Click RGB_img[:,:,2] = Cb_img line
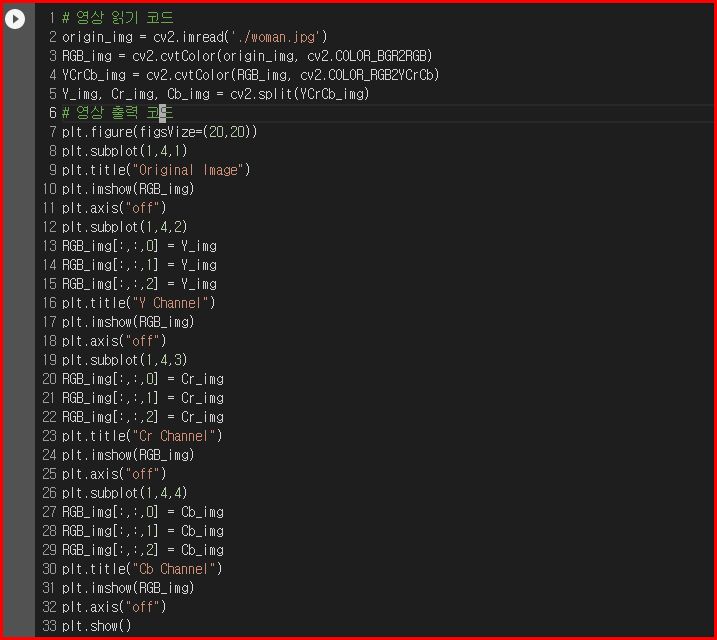This screenshot has height=640, width=717. [143, 550]
